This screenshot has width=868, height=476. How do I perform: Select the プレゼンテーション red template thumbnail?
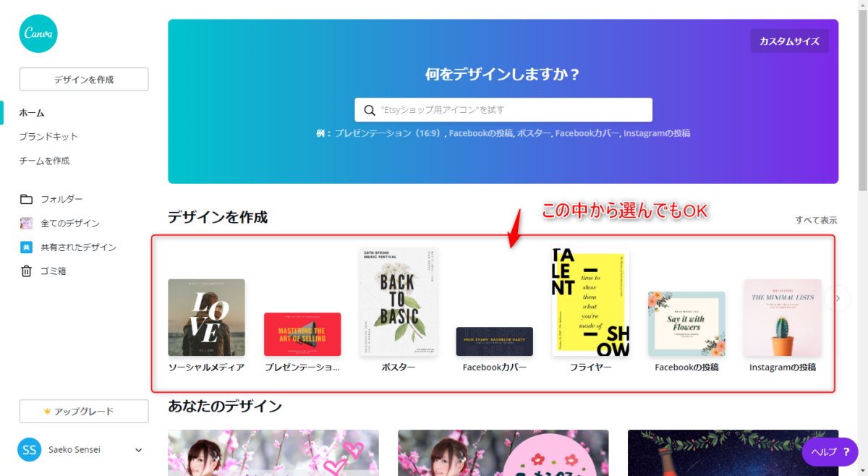302,334
